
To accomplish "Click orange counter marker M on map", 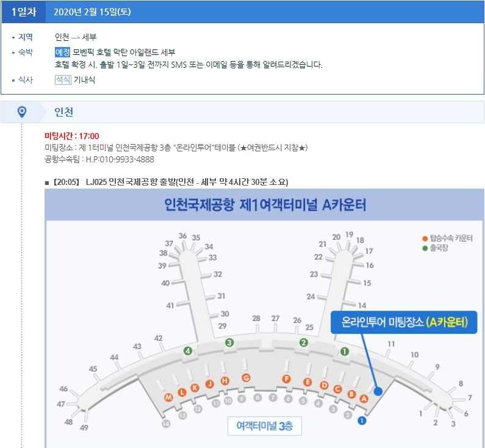I will pos(169,397).
